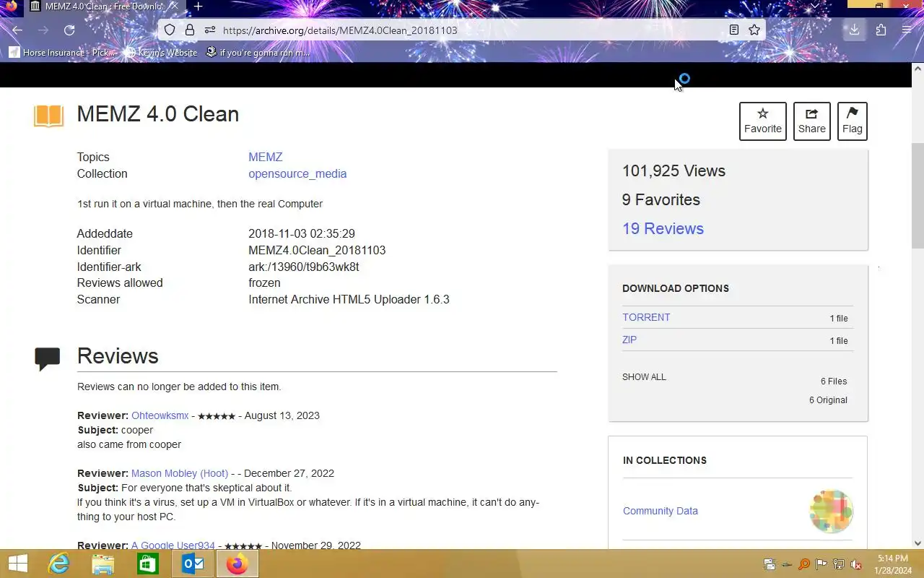
Task: Open the list all tabs dropdown
Action: tap(815, 6)
